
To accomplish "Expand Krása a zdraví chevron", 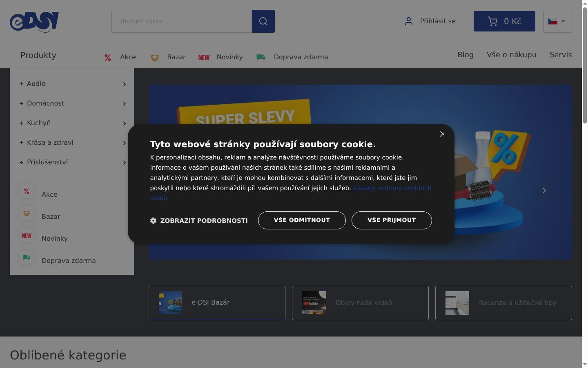I will [125, 143].
